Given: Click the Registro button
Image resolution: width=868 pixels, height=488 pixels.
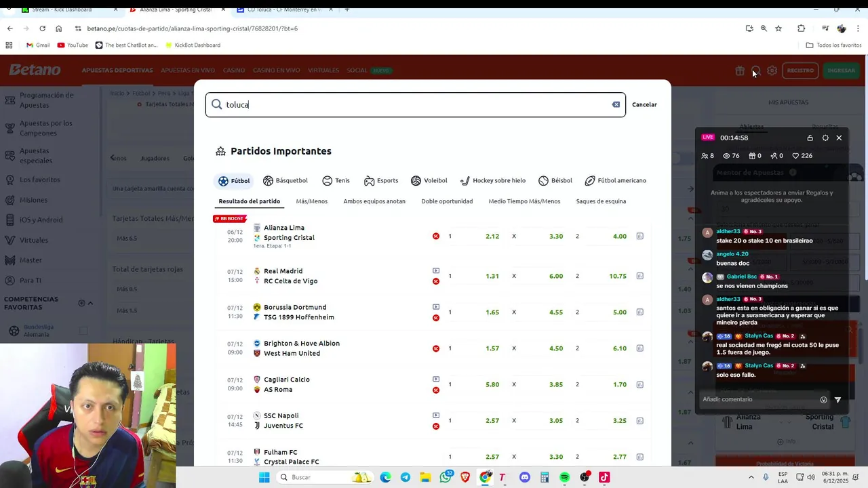Looking at the screenshot, I should pos(800,70).
